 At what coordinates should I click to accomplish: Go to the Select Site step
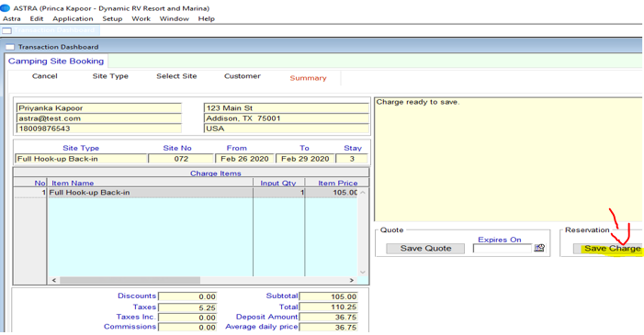click(176, 76)
